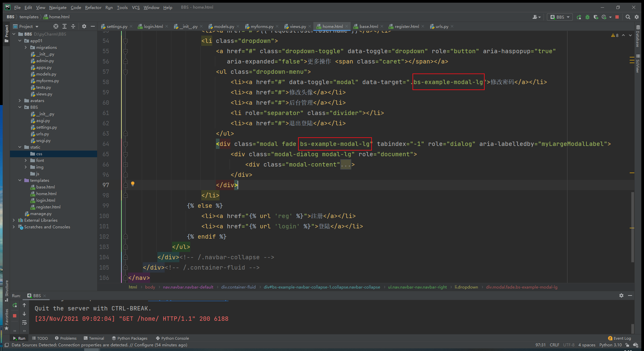The height and width of the screenshot is (351, 644).
Task: Run the BBS configuration
Action: [579, 17]
